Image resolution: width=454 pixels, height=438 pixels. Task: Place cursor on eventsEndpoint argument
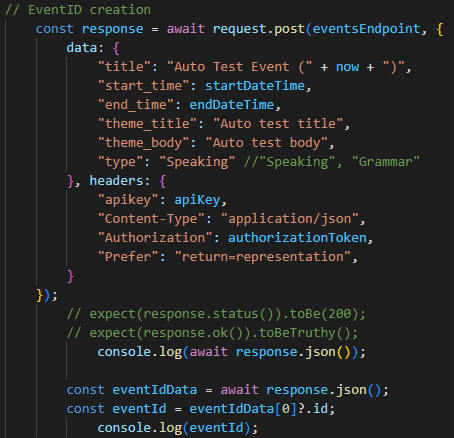tap(366, 29)
